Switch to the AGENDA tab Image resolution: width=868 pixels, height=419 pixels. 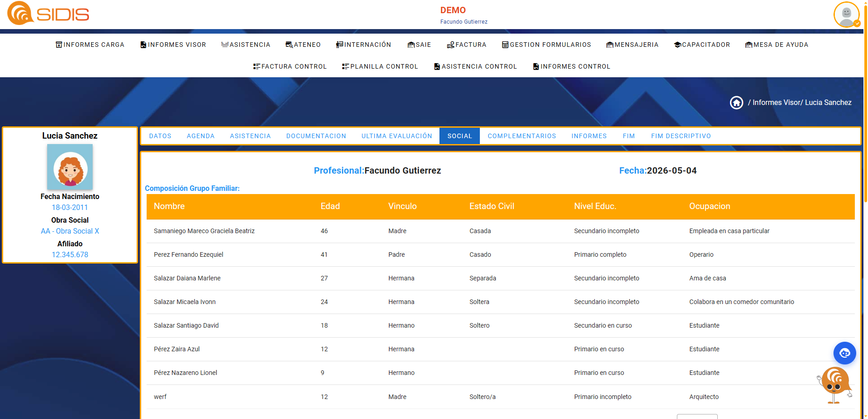pos(201,136)
